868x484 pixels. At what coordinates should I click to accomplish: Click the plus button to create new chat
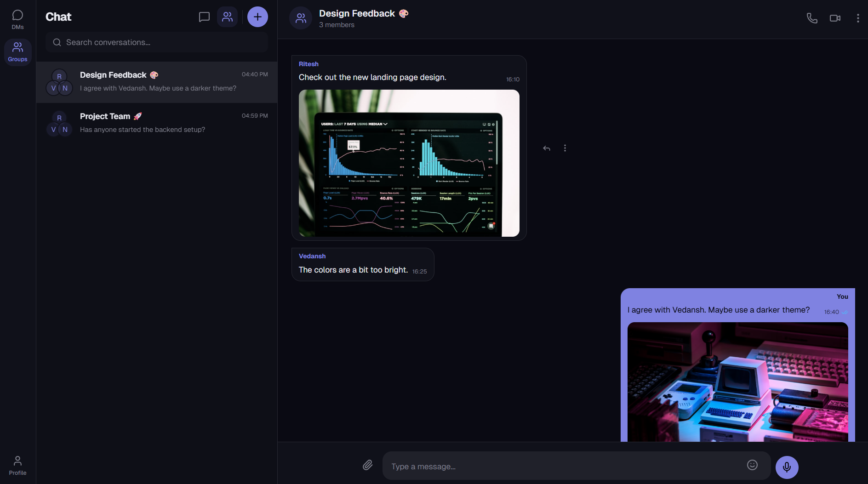257,17
